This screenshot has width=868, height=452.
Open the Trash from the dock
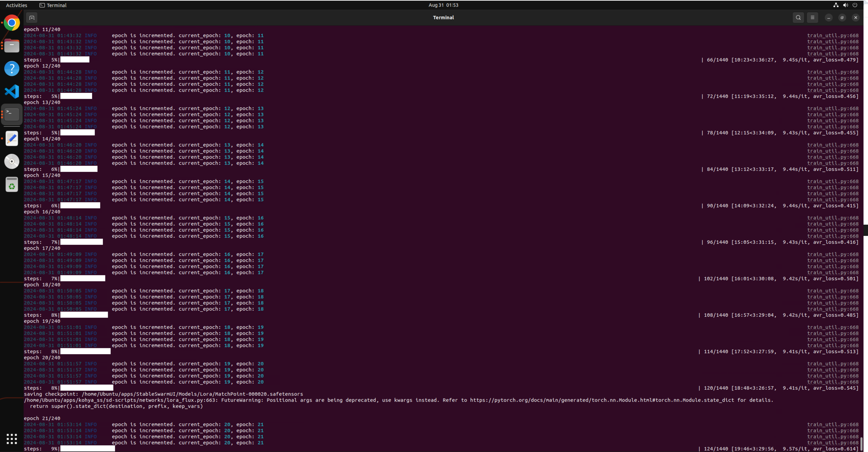click(12, 185)
